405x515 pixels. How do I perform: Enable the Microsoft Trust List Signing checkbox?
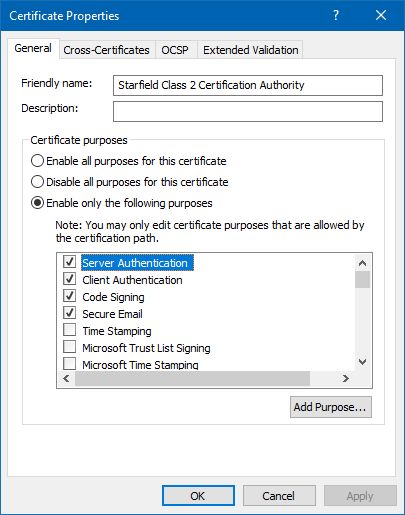pyautogui.click(x=69, y=347)
